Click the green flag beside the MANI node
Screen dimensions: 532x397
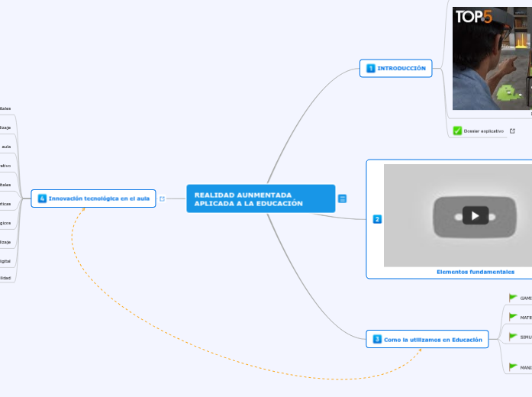513,367
